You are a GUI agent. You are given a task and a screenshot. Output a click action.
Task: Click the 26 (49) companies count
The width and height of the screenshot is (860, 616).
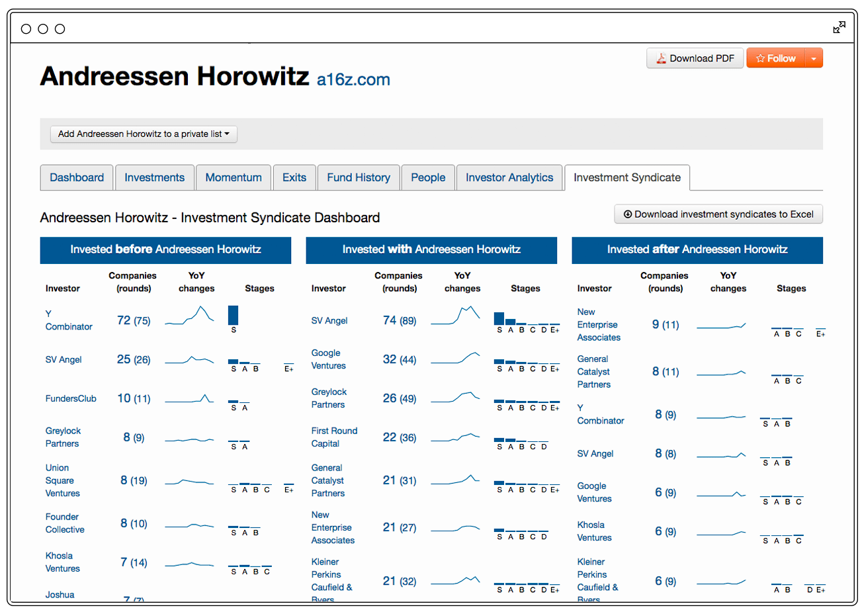[x=400, y=399]
